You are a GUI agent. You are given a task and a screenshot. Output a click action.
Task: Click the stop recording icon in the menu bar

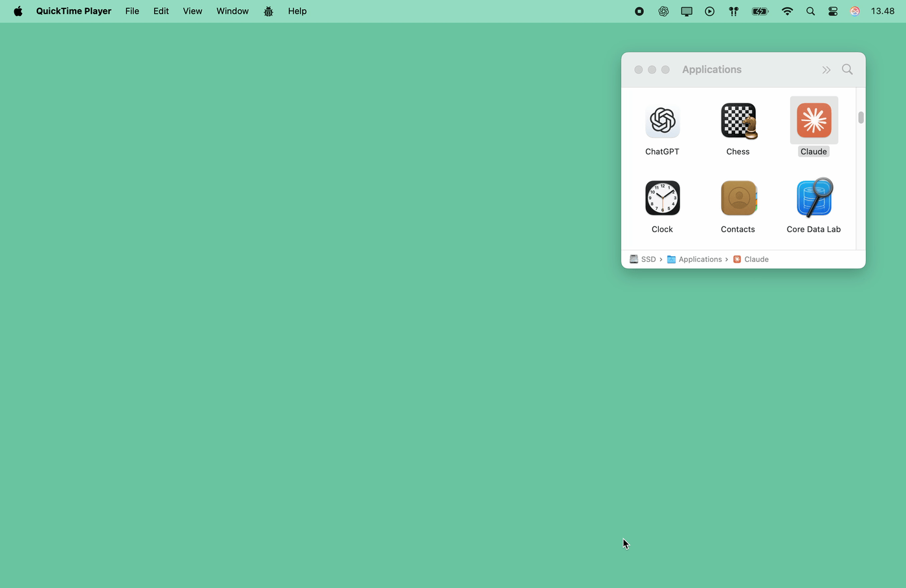click(639, 11)
